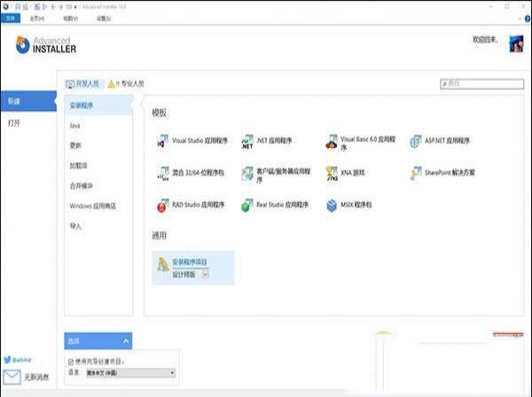532x397 pixels.
Task: Click the 无新消息 no new messages text
Action: point(36,377)
